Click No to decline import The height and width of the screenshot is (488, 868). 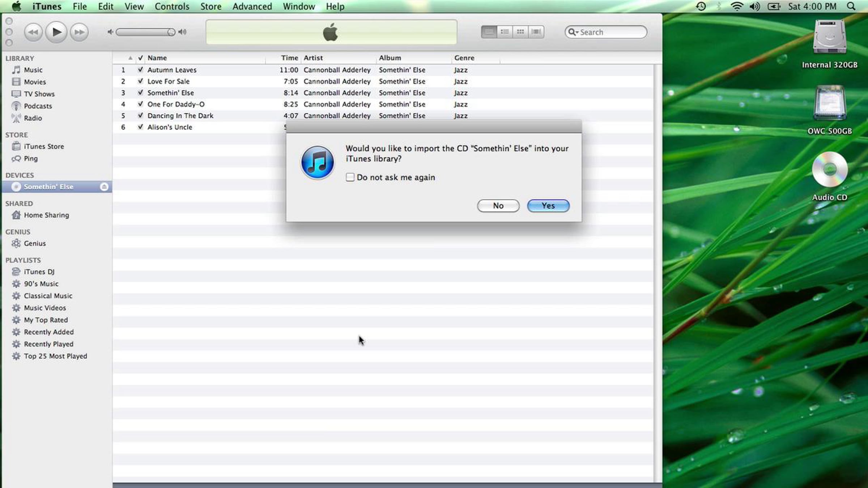[x=498, y=206]
